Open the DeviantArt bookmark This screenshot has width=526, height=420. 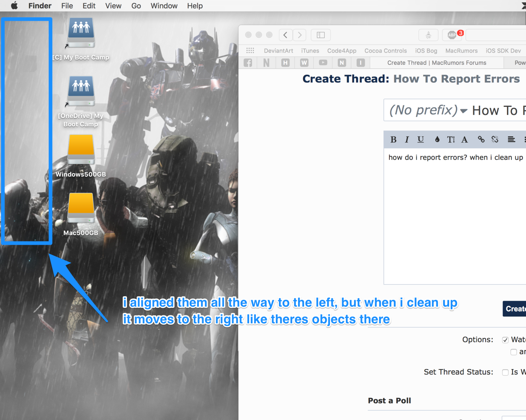[x=278, y=51]
